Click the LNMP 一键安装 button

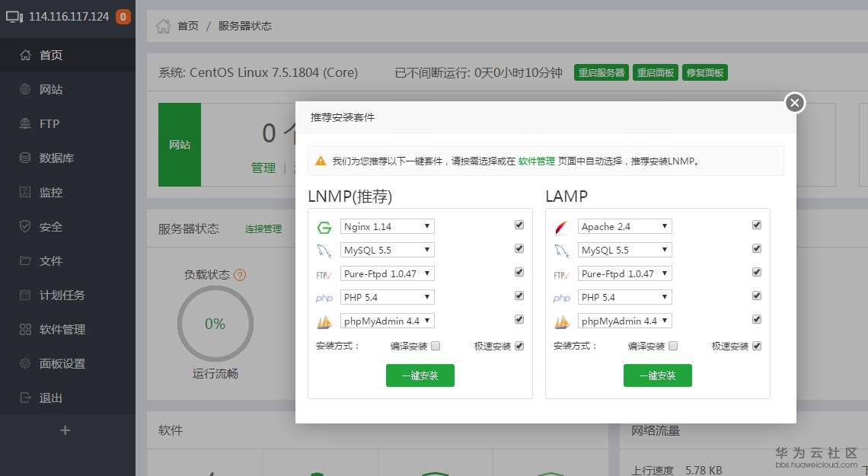(420, 375)
